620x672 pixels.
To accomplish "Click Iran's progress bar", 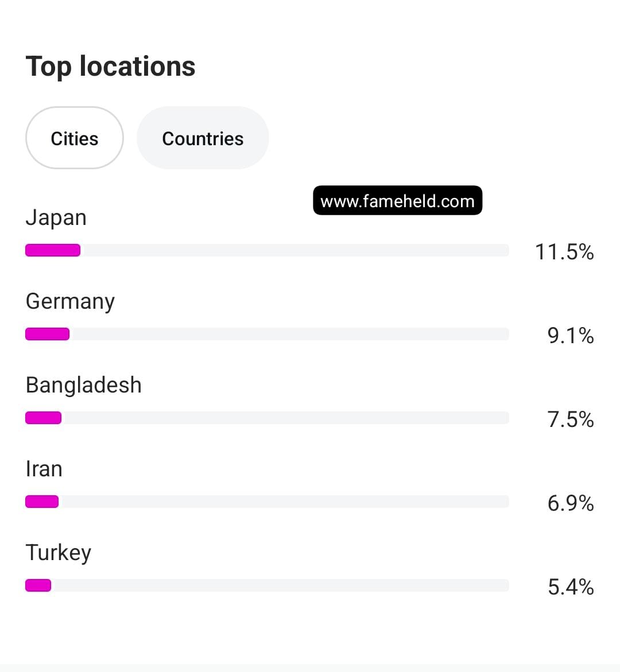I will [x=41, y=502].
